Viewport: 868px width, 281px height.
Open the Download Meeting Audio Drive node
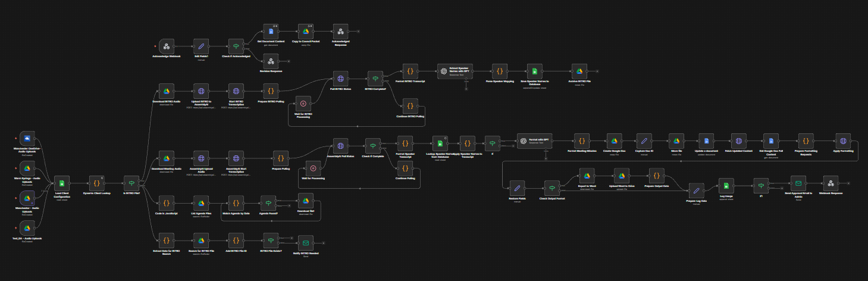coord(167,159)
